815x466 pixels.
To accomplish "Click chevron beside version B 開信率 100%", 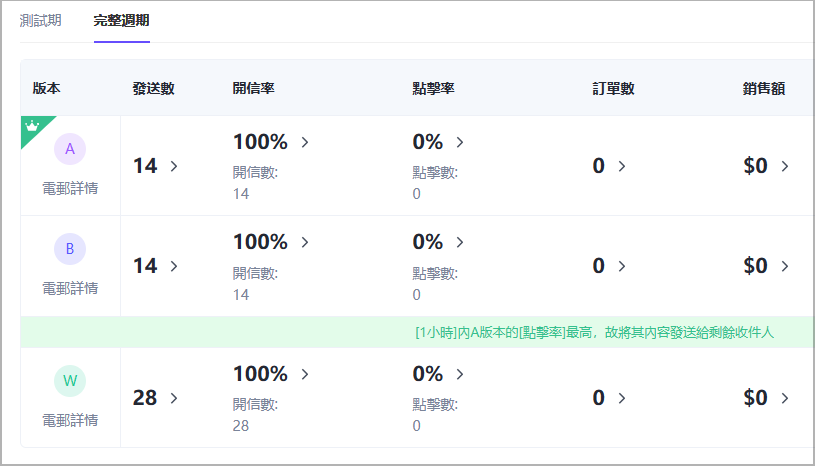I will coord(304,242).
